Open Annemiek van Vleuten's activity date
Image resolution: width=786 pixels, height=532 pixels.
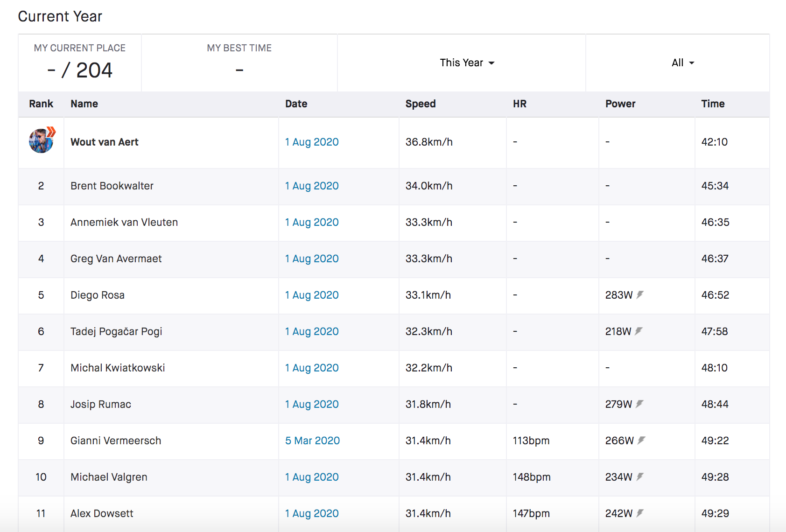pos(312,222)
